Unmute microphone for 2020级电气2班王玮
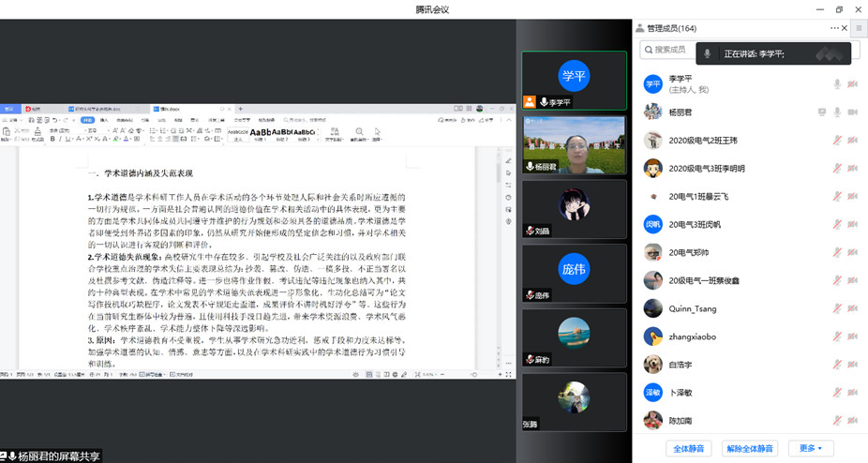The image size is (868, 463). pos(837,141)
